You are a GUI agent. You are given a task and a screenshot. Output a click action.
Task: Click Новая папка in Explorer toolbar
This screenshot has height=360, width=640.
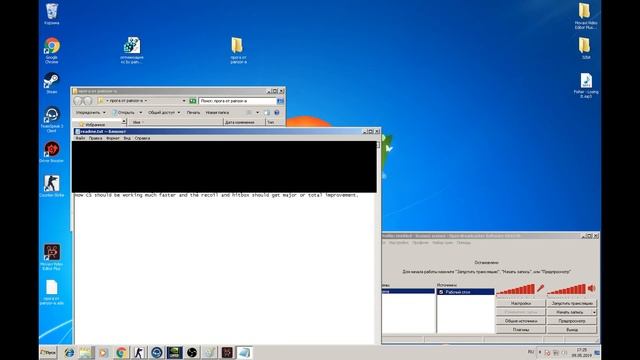pos(217,112)
